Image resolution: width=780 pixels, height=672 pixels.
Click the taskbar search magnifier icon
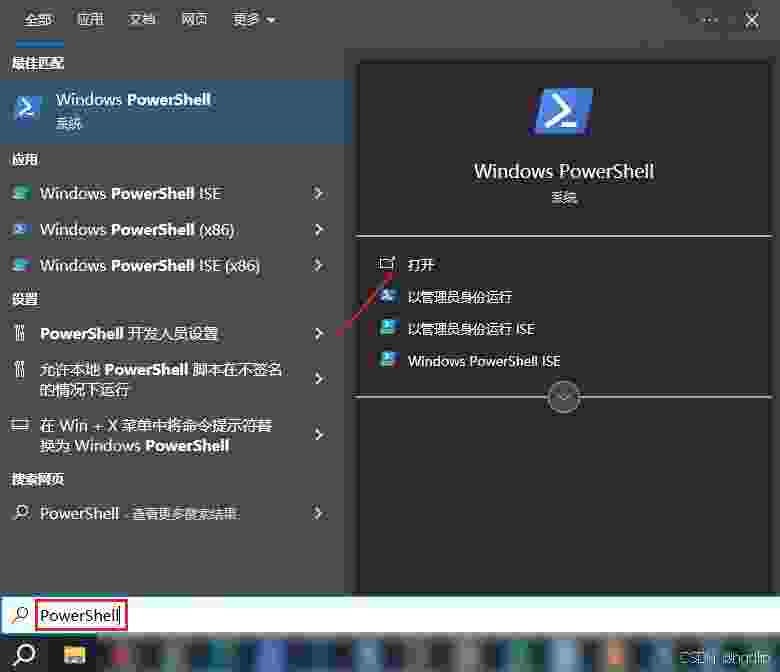pos(24,655)
